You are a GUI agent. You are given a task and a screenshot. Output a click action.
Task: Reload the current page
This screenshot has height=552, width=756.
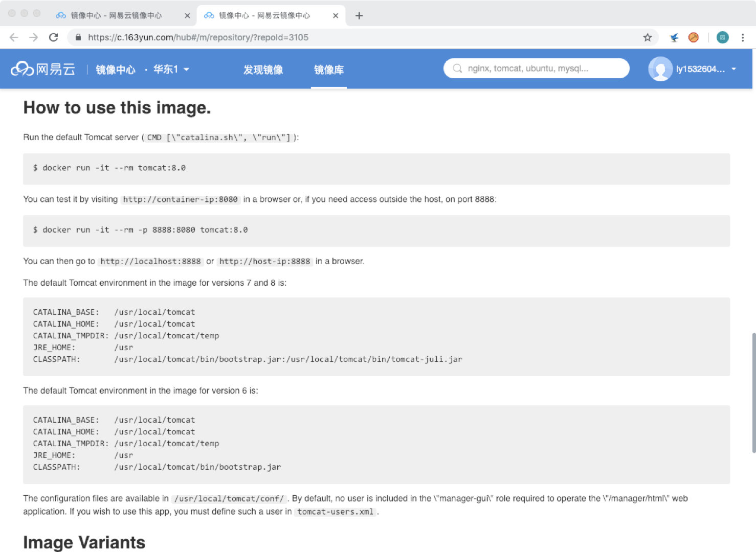click(x=53, y=37)
